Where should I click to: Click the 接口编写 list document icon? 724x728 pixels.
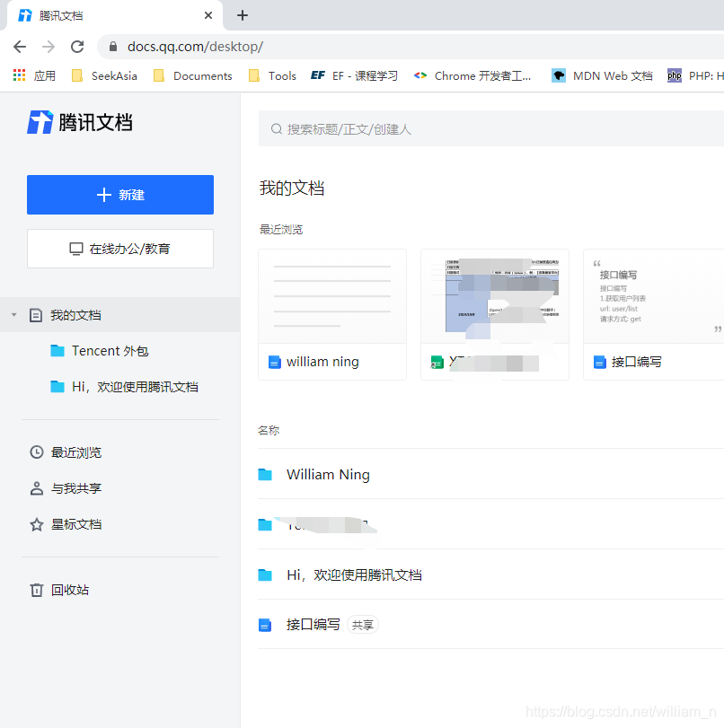(265, 625)
